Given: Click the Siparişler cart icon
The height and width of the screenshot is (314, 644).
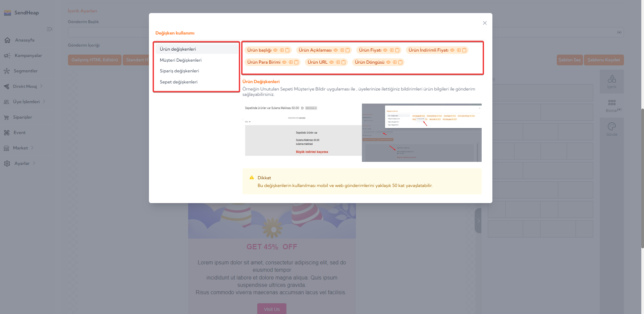Looking at the screenshot, I should tap(6, 118).
